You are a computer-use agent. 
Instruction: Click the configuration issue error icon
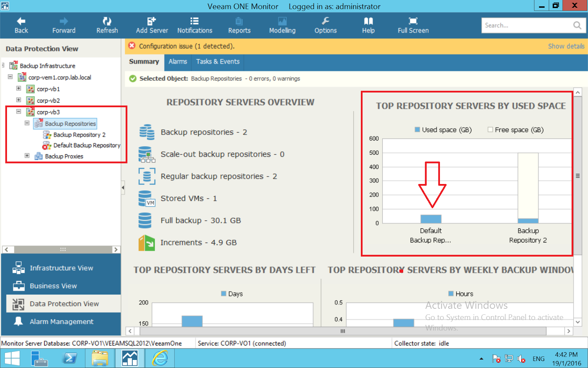coord(132,46)
